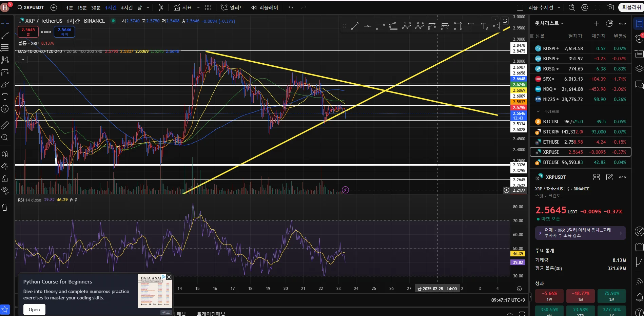Select the ruler measure tool
Screen dimensions: 644x316
(5, 125)
